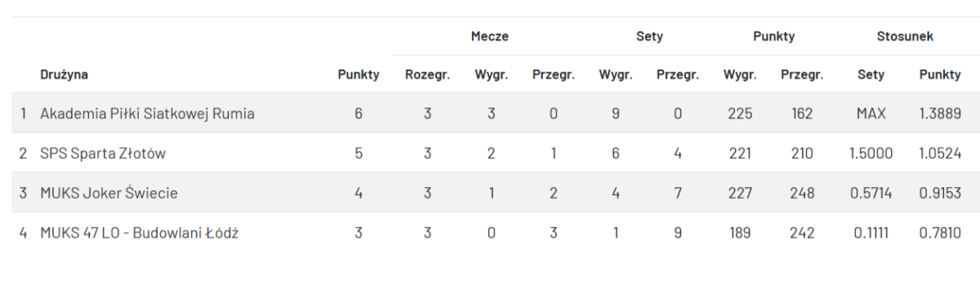
Task: Select the first Punkty column header
Action: [x=359, y=74]
